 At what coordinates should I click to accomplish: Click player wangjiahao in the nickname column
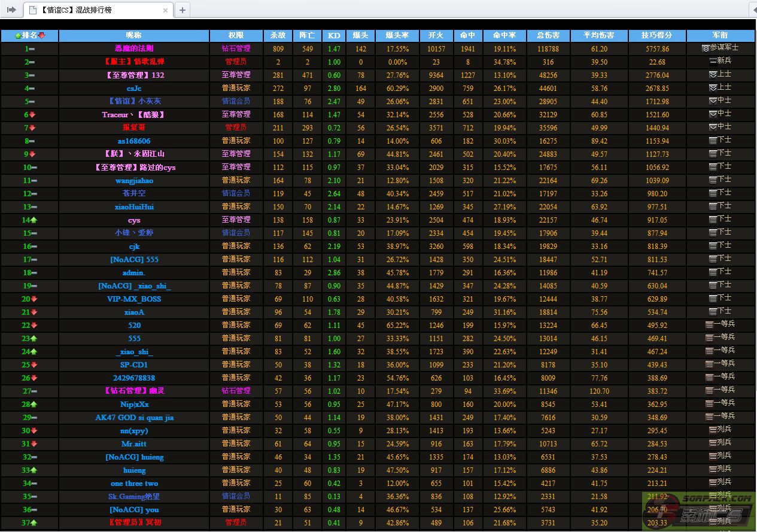click(134, 181)
